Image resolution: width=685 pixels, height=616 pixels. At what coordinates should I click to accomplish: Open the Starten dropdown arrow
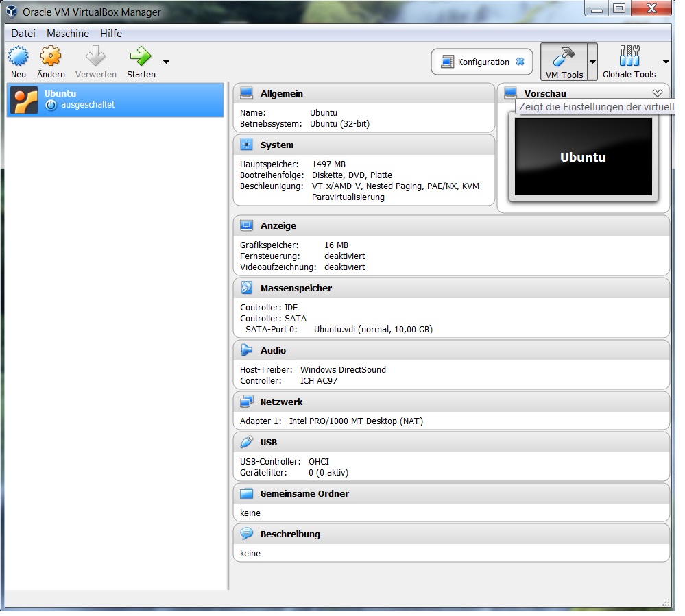(x=166, y=62)
